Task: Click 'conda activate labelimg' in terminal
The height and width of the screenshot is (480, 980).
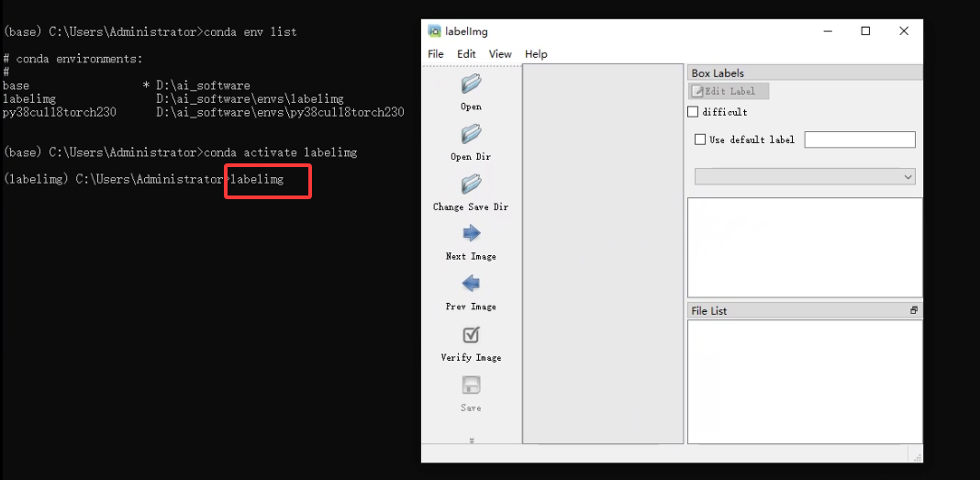Action: click(x=281, y=152)
